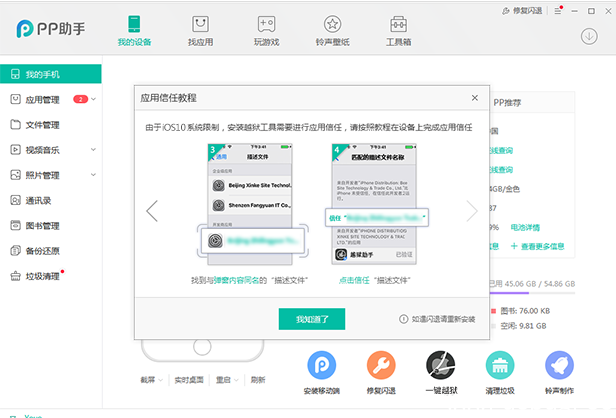Select 我的手机 in the sidebar

tap(51, 74)
